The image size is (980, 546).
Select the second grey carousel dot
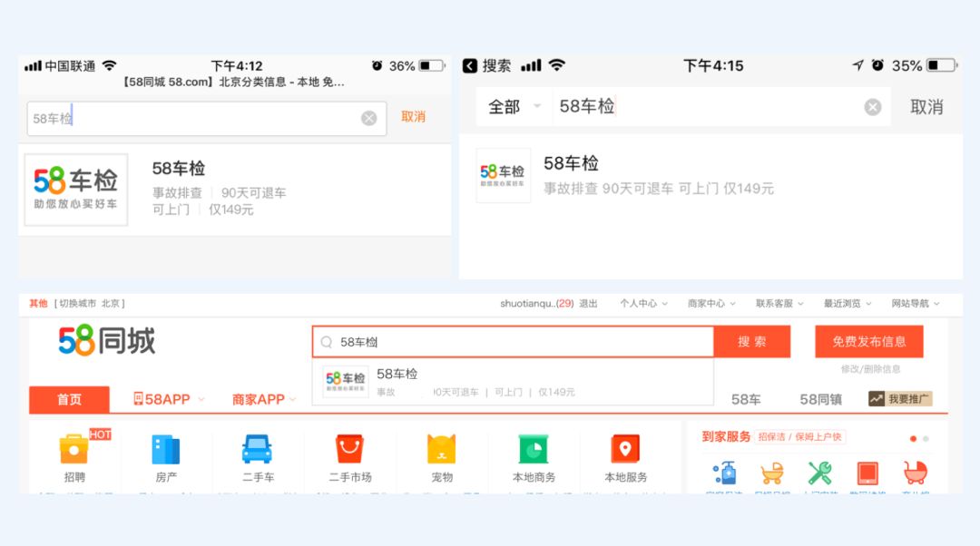click(x=926, y=439)
